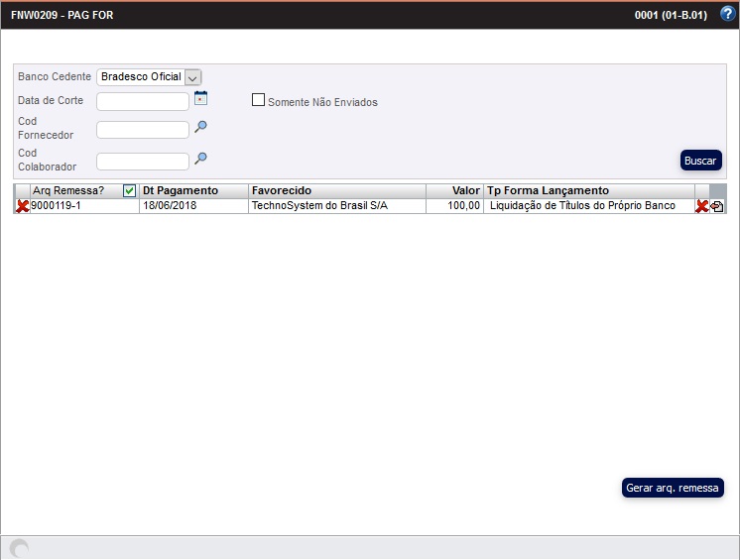Click the Dt Pagamento column header
The image size is (740, 560).
pos(193,190)
